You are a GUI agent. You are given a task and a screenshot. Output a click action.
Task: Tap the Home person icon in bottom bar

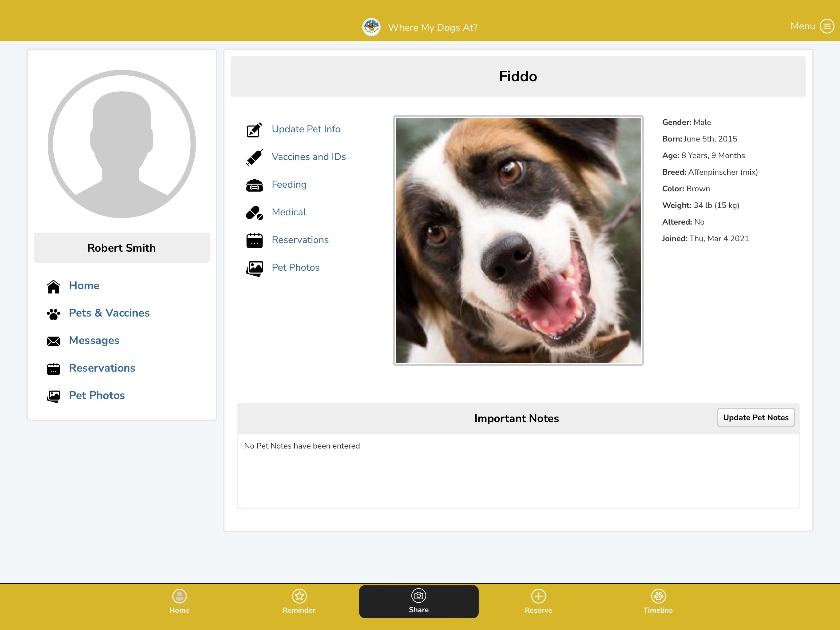(x=179, y=596)
